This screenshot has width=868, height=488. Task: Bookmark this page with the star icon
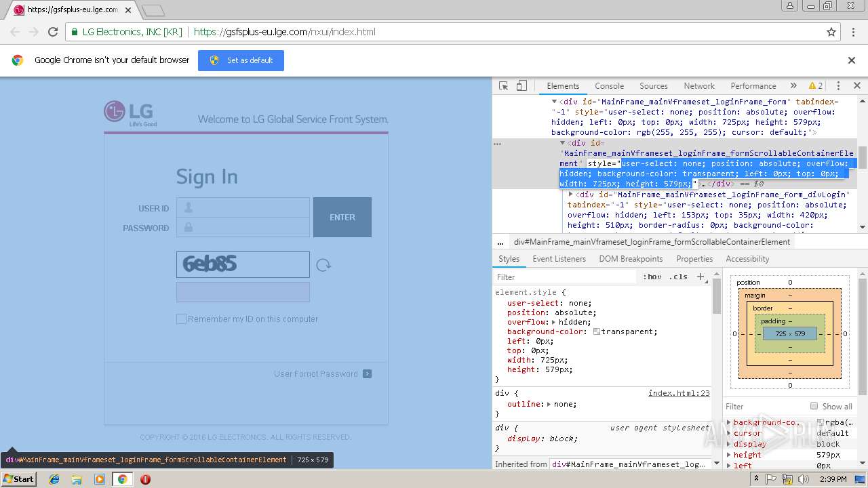[x=831, y=32]
